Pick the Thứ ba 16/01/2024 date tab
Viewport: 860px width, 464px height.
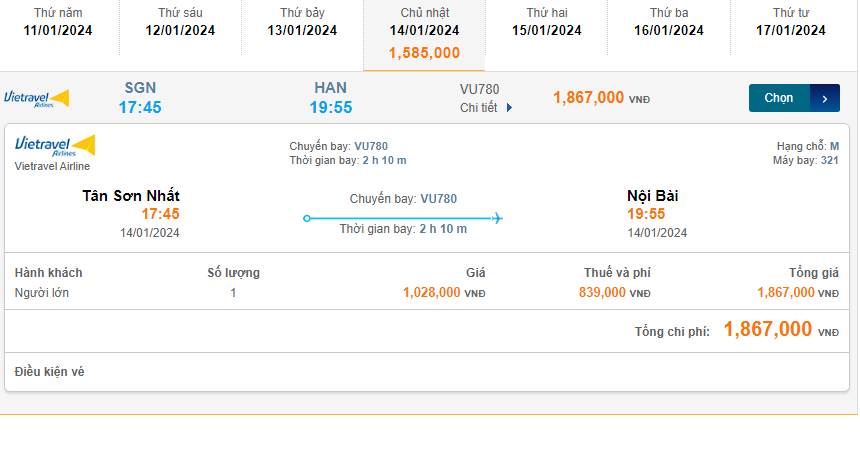click(x=669, y=22)
